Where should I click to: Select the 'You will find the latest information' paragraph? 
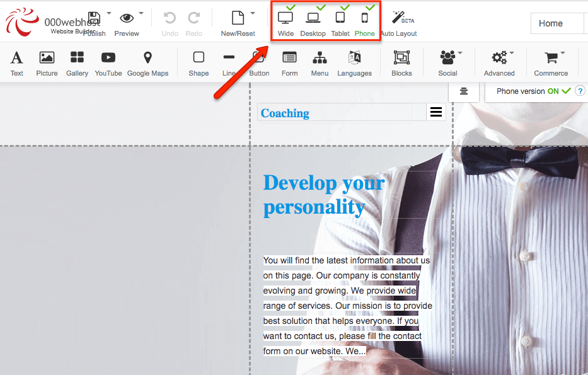(348, 306)
